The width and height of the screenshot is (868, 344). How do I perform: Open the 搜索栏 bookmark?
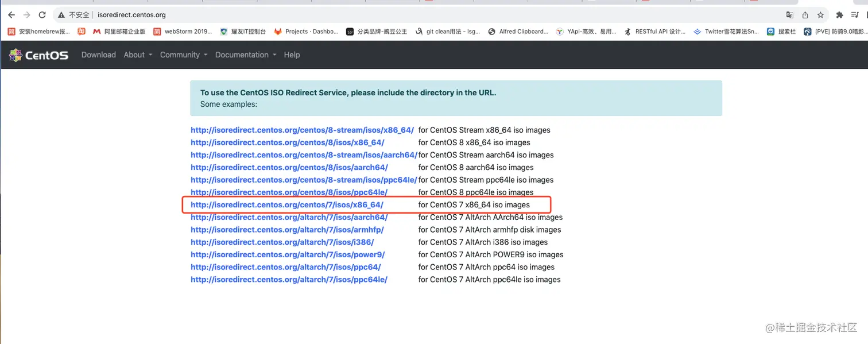[781, 32]
